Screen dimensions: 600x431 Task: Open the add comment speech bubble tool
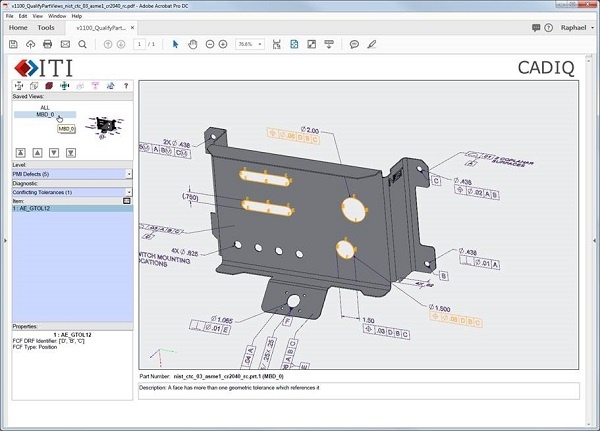pos(354,44)
